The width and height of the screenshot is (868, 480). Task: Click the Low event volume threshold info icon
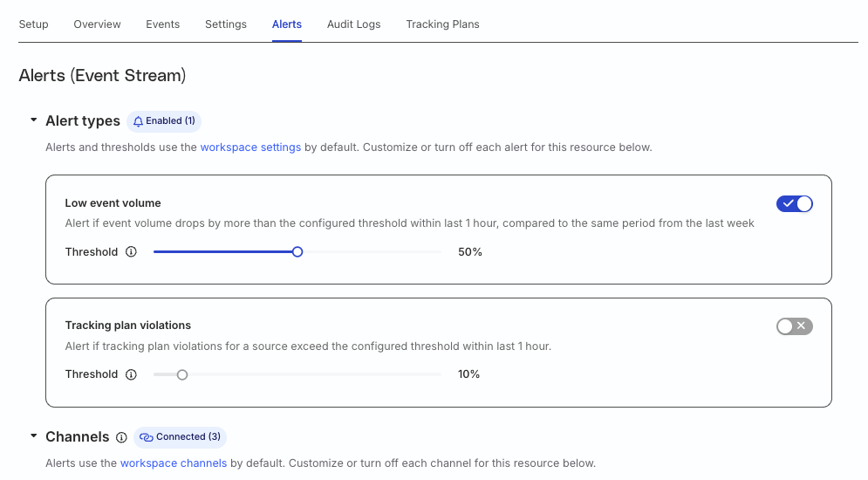131,252
